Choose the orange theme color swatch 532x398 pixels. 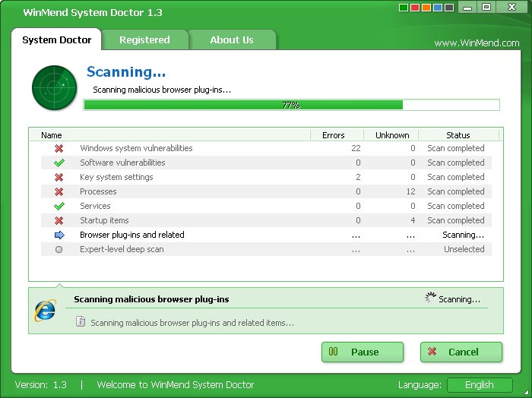(x=427, y=8)
